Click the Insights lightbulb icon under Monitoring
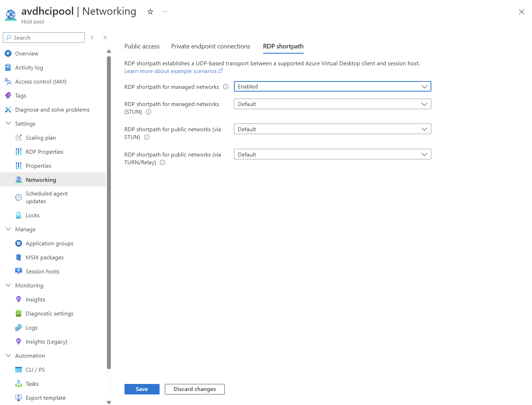This screenshot has width=532, height=405. (19, 299)
